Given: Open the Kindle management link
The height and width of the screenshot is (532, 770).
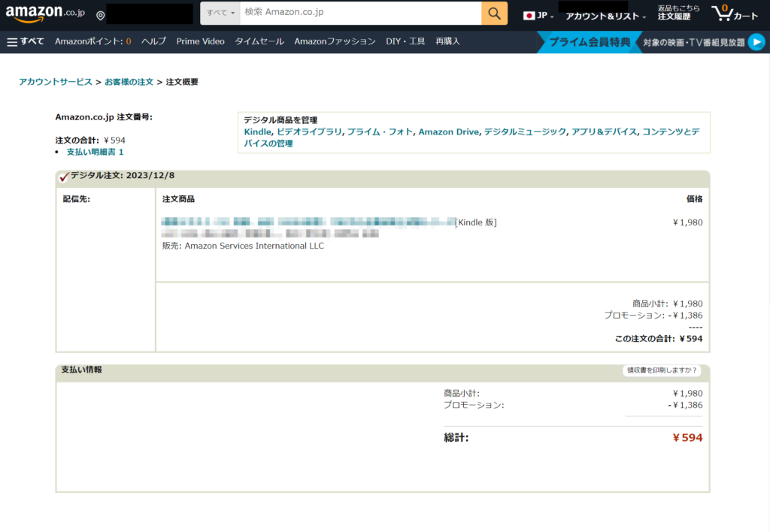Looking at the screenshot, I should [257, 132].
